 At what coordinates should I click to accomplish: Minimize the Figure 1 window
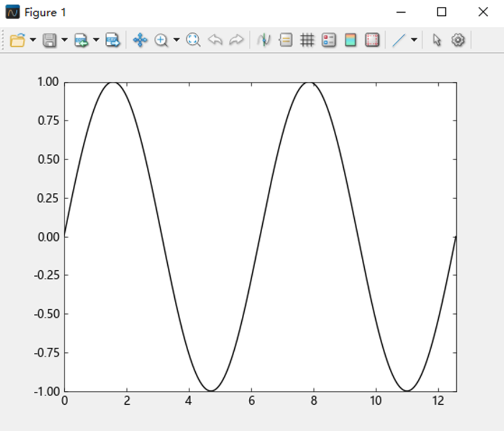pyautogui.click(x=401, y=12)
